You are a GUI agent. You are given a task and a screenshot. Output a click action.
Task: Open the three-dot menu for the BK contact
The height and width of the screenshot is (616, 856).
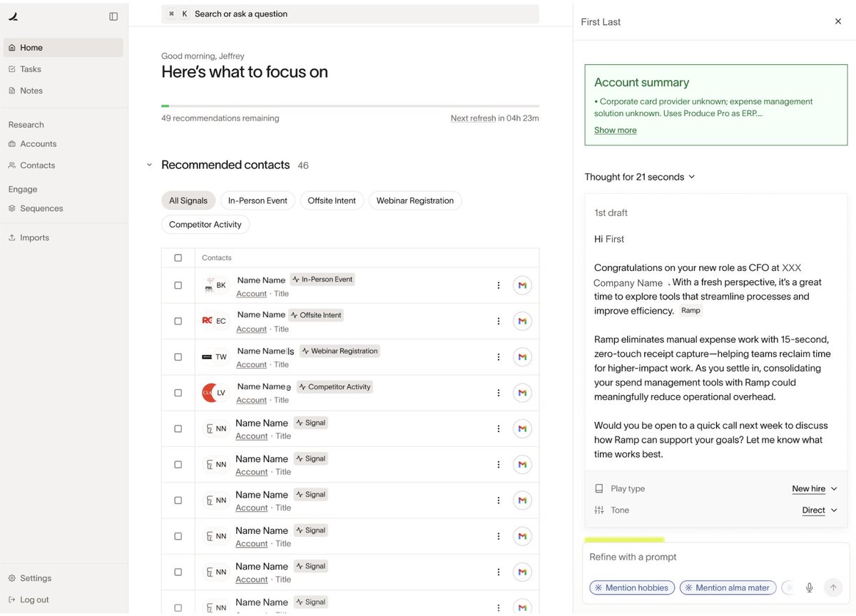click(x=499, y=285)
